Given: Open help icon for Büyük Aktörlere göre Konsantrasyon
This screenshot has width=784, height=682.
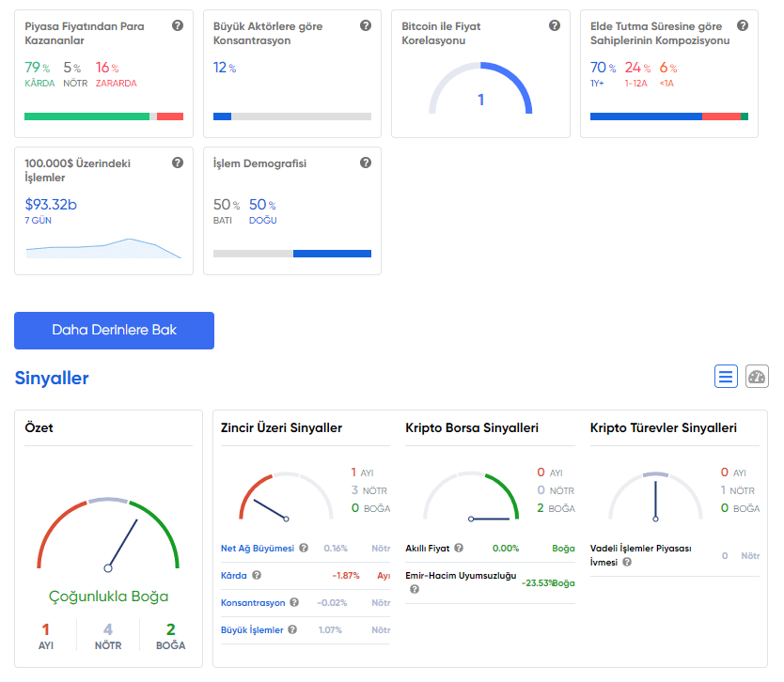Looking at the screenshot, I should click(x=366, y=25).
